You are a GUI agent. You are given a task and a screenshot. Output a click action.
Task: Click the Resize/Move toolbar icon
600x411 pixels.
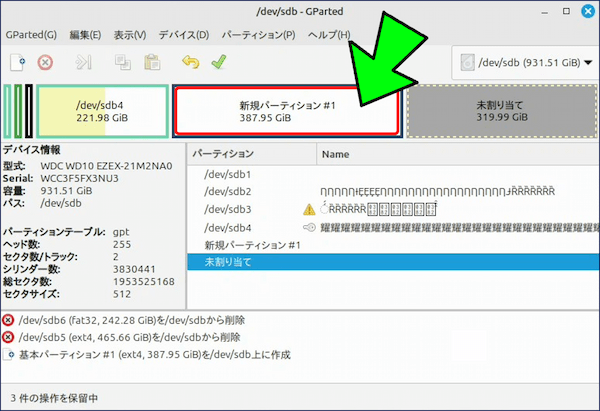[x=84, y=63]
